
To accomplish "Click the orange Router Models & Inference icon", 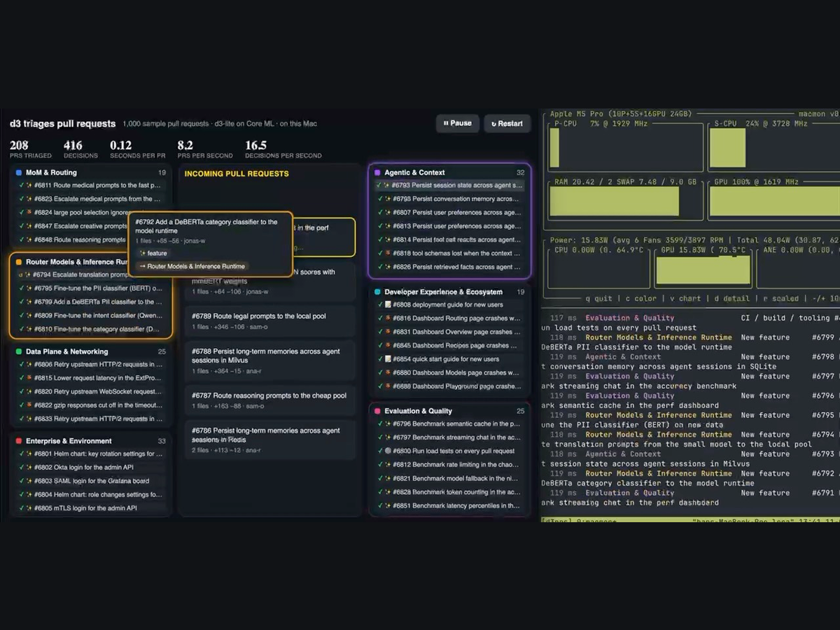I will click(x=19, y=262).
